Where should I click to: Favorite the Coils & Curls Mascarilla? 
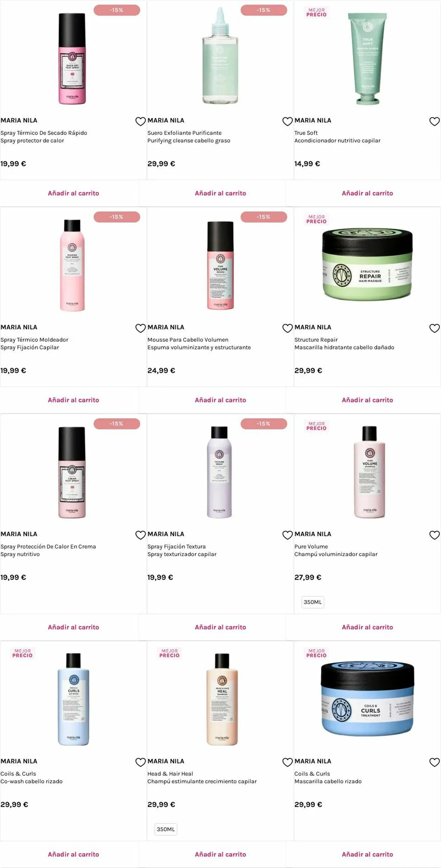click(434, 762)
